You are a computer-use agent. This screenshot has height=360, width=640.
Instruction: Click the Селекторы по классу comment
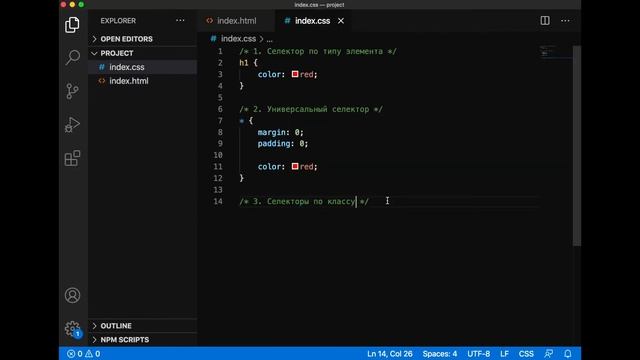[304, 202]
